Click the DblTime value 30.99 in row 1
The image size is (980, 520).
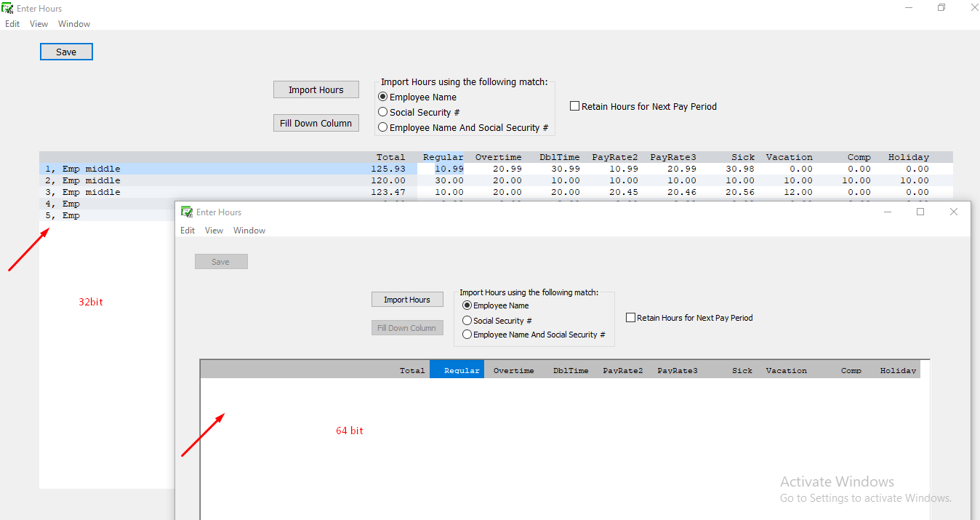(x=566, y=169)
